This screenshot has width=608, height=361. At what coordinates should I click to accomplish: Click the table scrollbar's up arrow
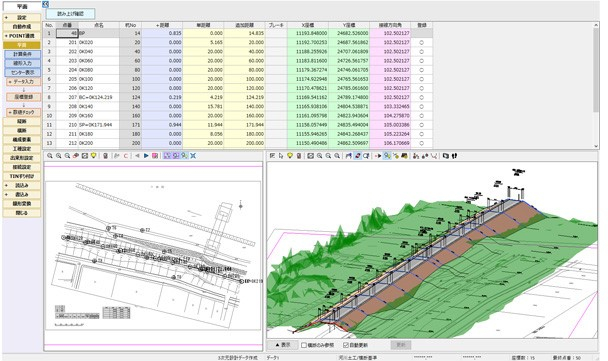[x=596, y=25]
